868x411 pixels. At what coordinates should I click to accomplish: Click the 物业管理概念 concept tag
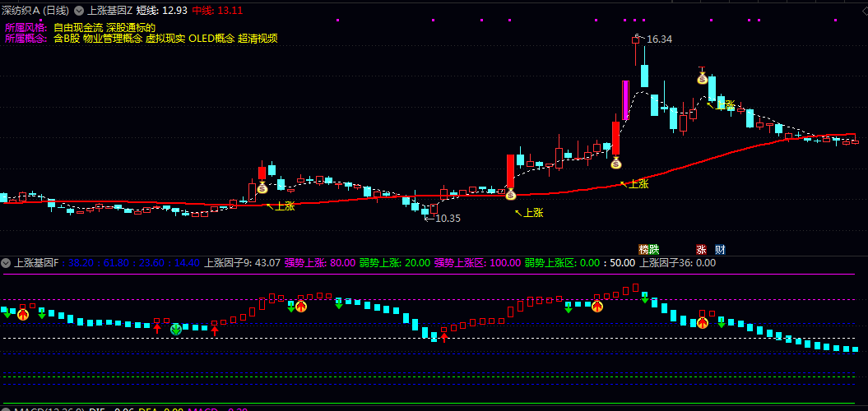tap(113, 39)
